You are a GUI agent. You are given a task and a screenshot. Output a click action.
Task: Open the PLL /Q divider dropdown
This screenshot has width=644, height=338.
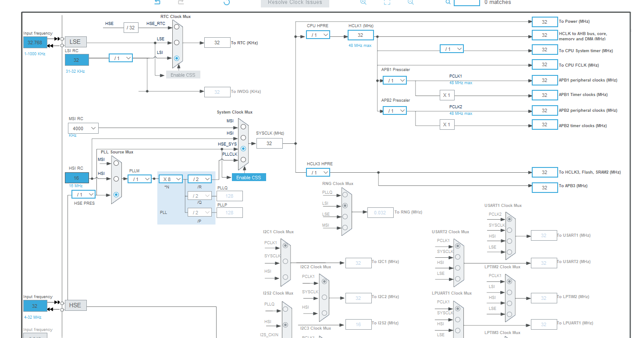tap(199, 196)
